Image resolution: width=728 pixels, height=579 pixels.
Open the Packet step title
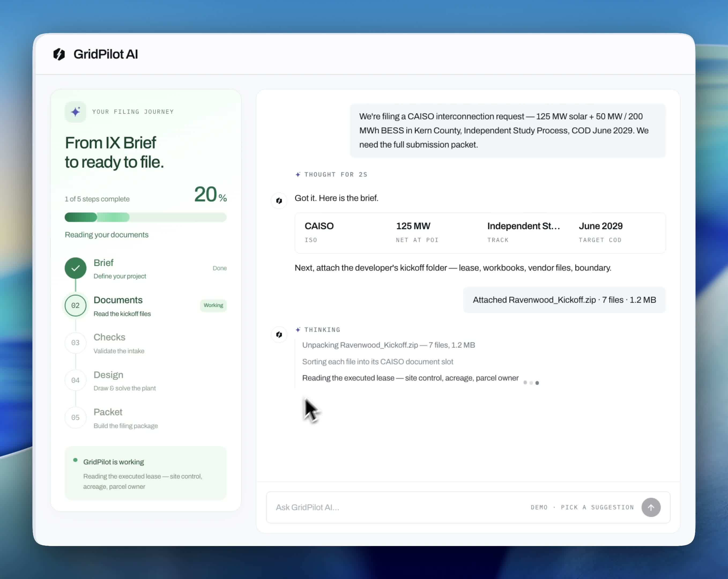[x=108, y=412]
